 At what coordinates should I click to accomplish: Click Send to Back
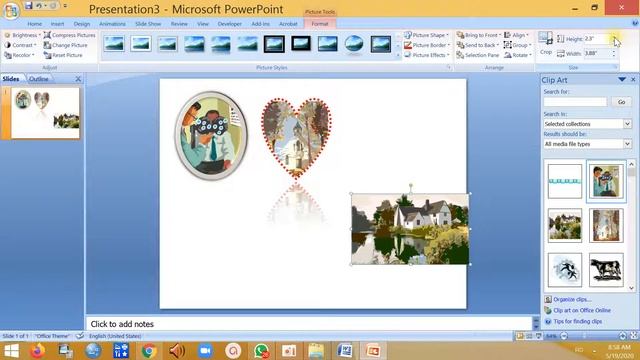[x=478, y=45]
